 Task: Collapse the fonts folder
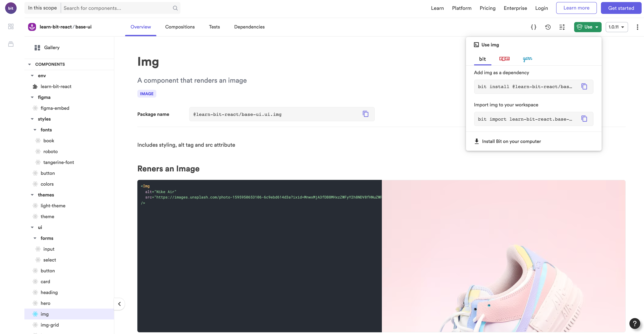pyautogui.click(x=35, y=130)
